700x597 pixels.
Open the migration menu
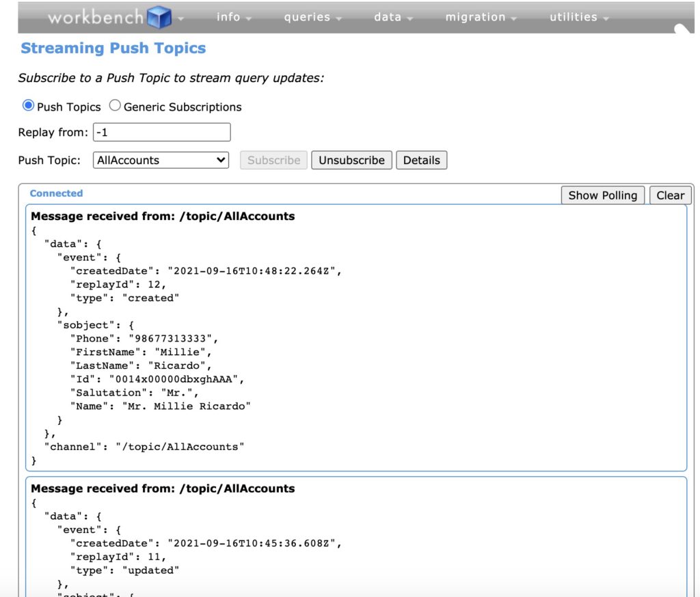tap(474, 17)
